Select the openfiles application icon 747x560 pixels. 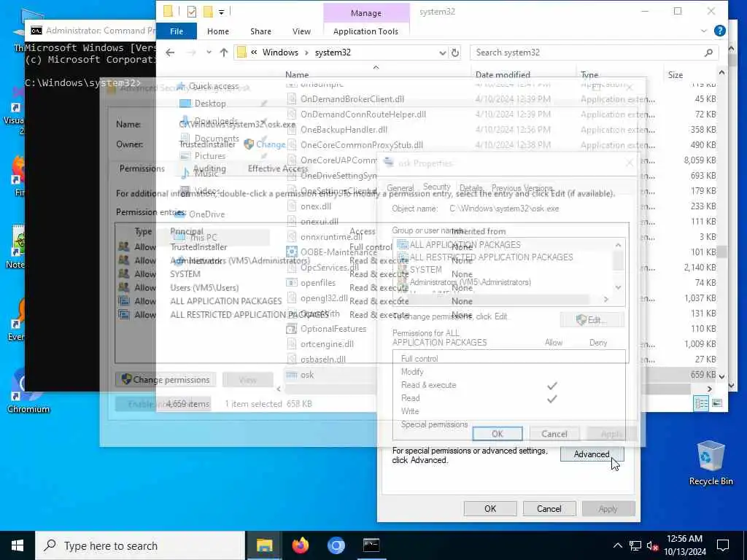(x=292, y=283)
